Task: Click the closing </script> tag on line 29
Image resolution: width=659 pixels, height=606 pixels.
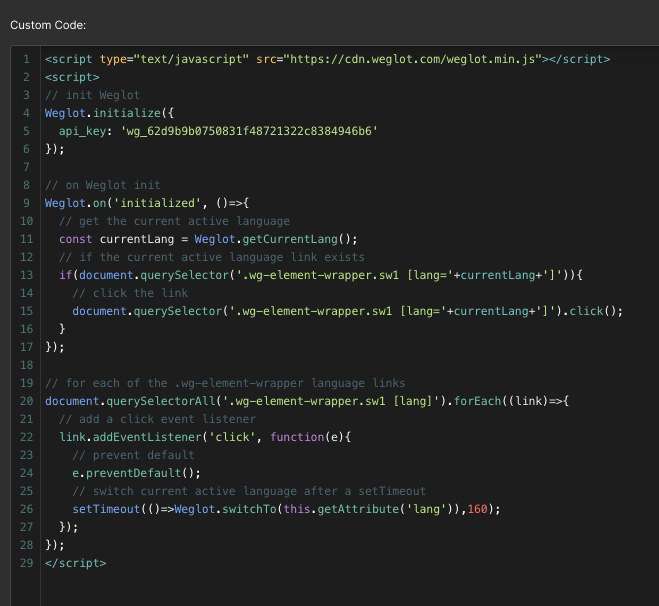Action: pos(76,563)
